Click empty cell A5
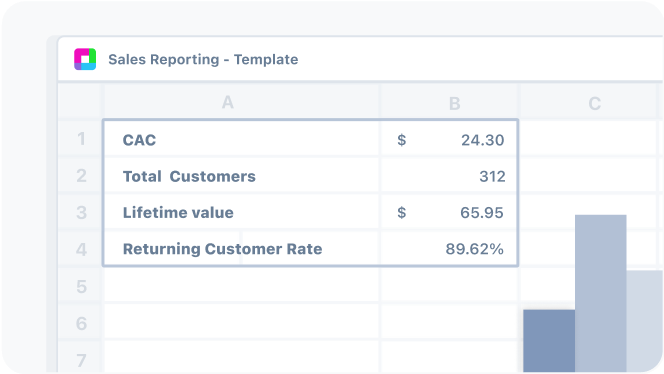The image size is (664, 374). point(241,286)
